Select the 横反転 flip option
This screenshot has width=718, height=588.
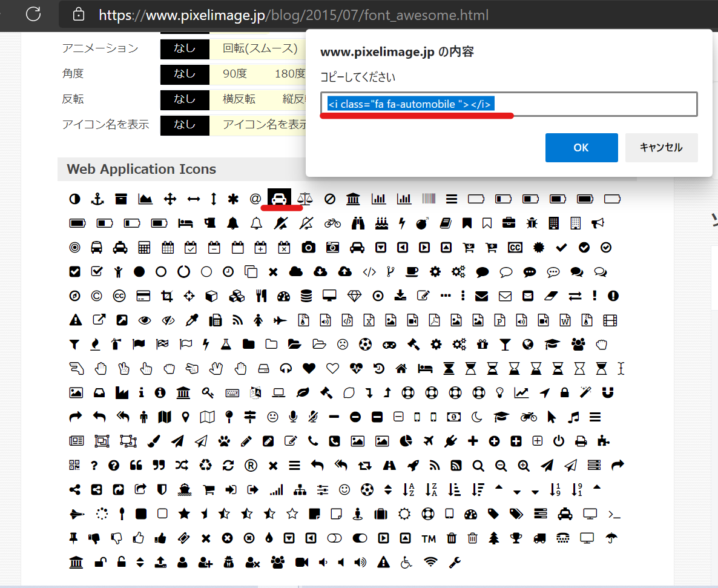point(239,99)
